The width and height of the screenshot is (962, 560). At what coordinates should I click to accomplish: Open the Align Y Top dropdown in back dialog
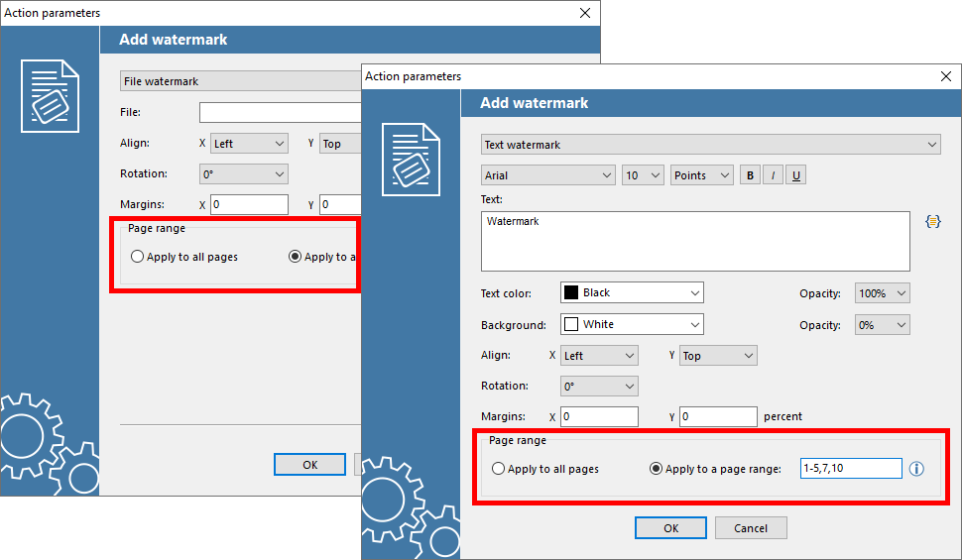click(340, 144)
